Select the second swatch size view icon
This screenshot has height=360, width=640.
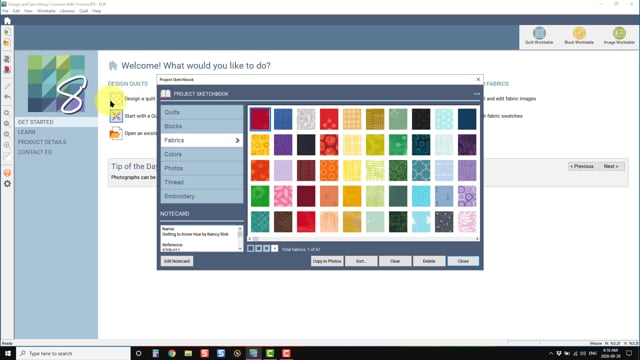[258, 249]
